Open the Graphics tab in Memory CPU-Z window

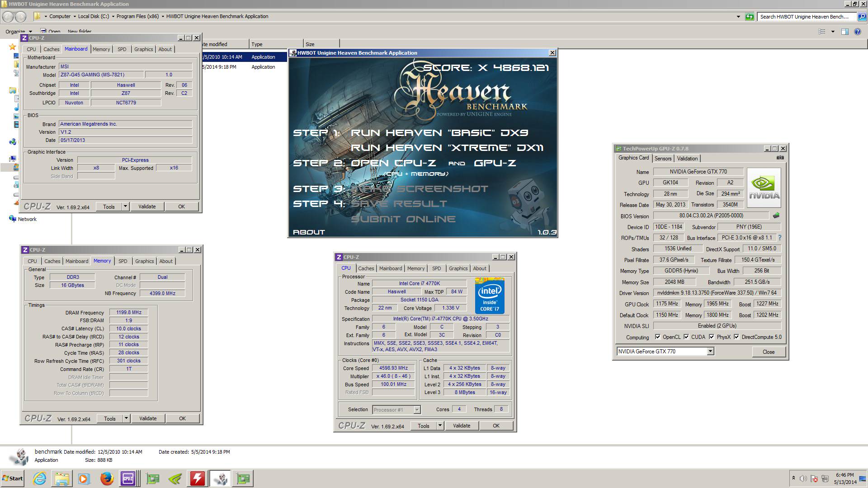click(145, 261)
